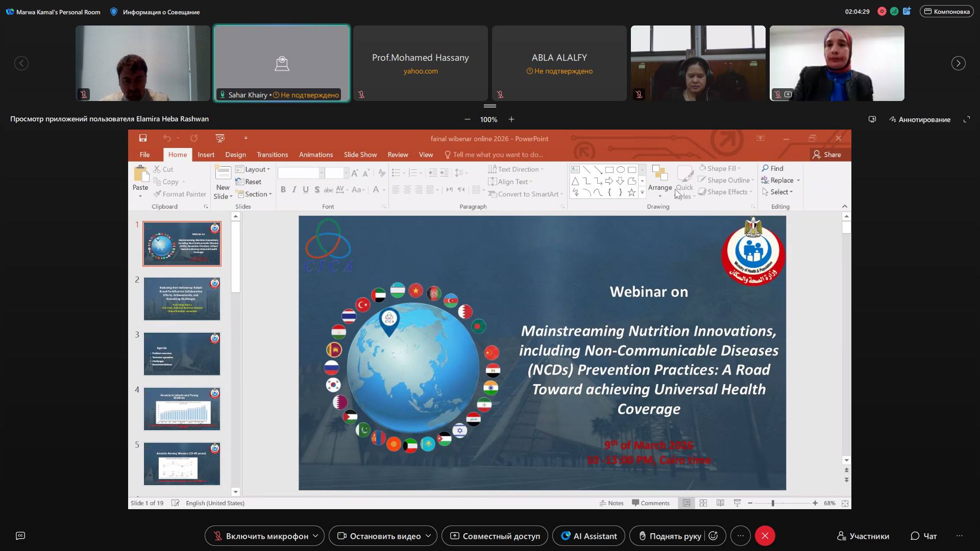980x551 pixels.
Task: Open the Slide Show tab
Action: point(360,155)
